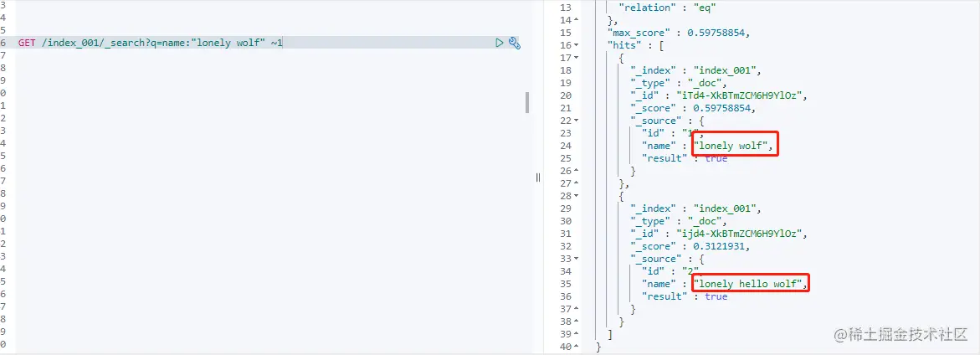This screenshot has height=355, width=980.
Task: Click the "_type" : "_doc" on line 30
Action: [679, 221]
